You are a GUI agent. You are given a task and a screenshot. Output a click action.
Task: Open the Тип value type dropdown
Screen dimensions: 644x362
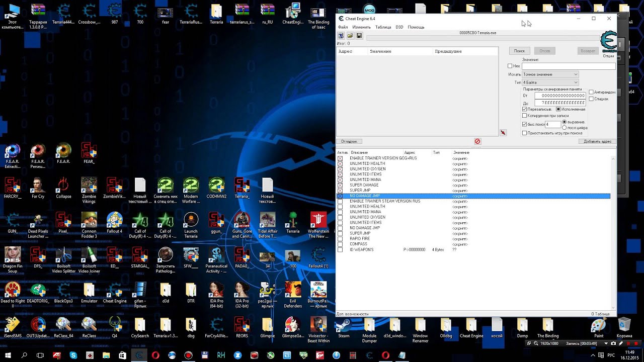pos(550,82)
